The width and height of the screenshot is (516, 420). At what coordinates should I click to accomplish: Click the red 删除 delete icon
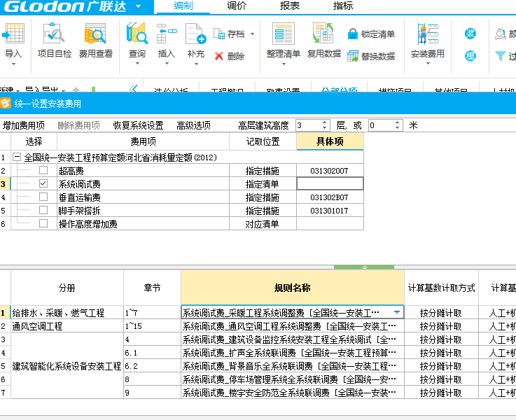pos(219,56)
